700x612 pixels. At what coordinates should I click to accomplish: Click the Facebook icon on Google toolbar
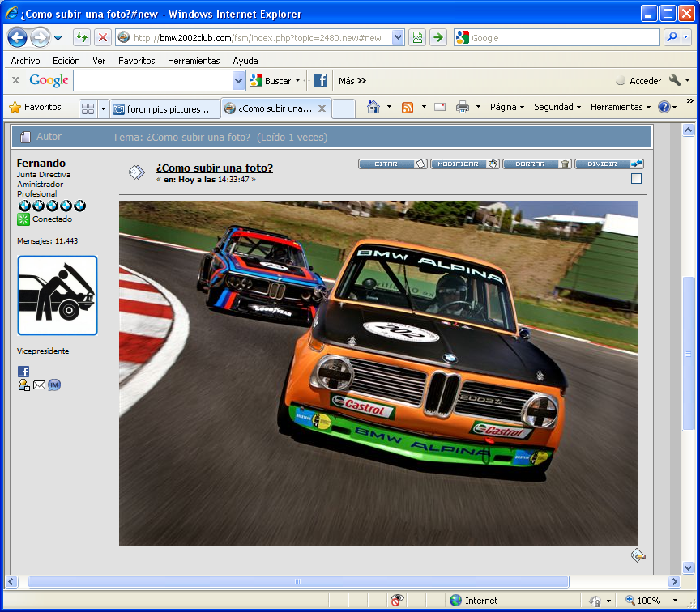pyautogui.click(x=320, y=80)
